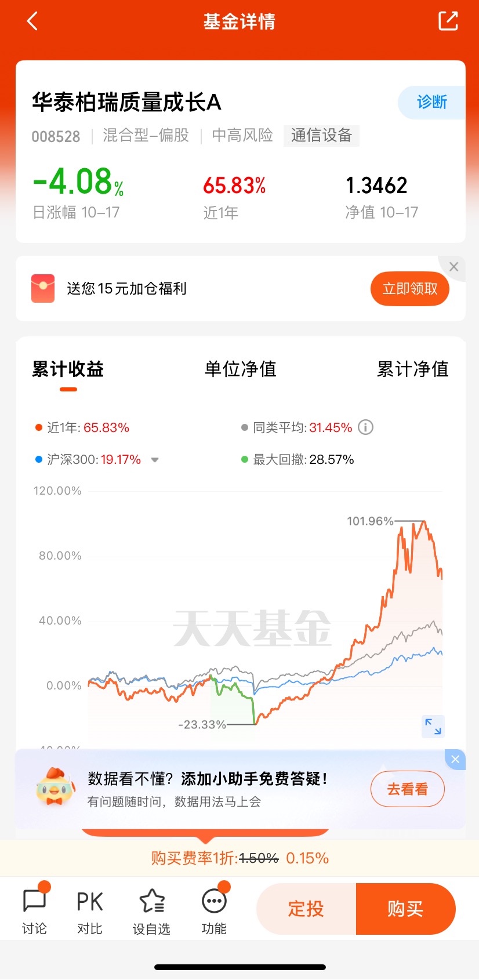479x980 pixels.
Task: Tap the 去看看 button
Action: [408, 789]
